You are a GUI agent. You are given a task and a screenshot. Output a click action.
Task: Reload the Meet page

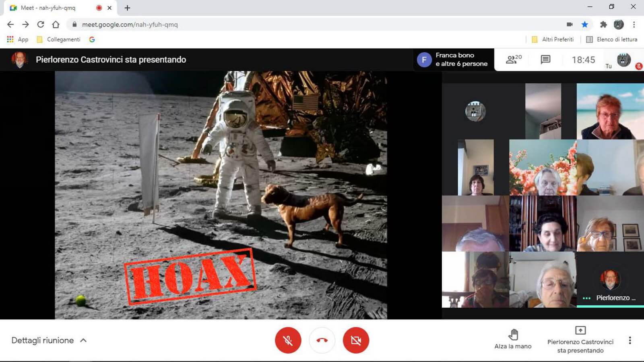(41, 25)
